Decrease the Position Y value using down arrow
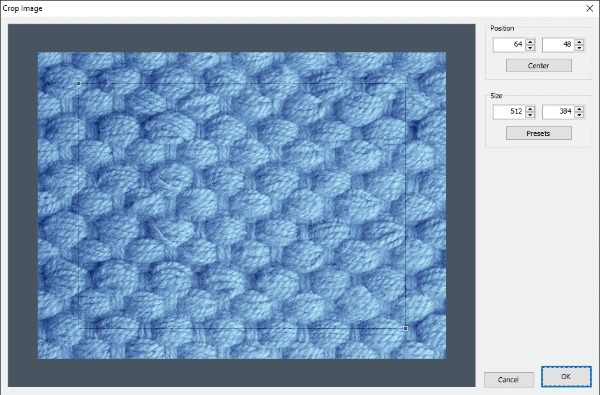The height and width of the screenshot is (395, 600). [x=579, y=48]
